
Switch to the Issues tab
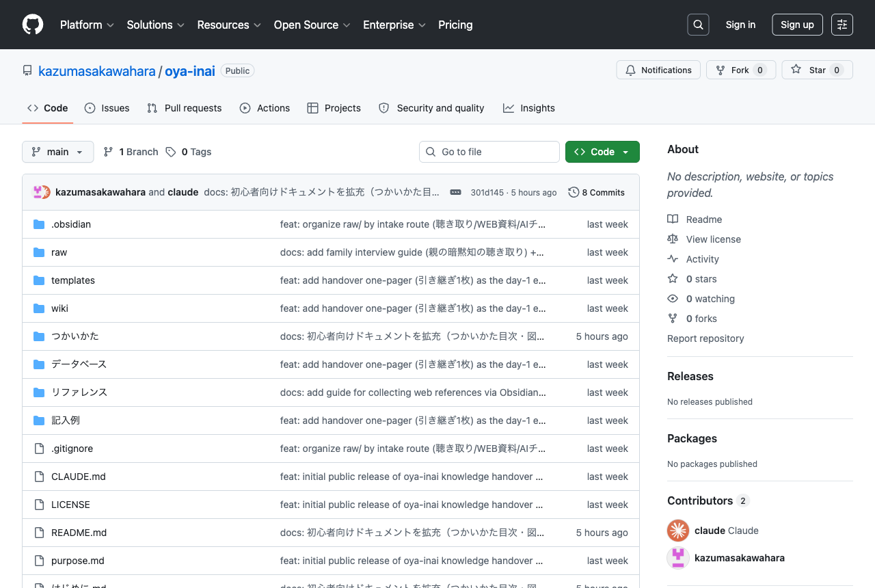click(107, 108)
